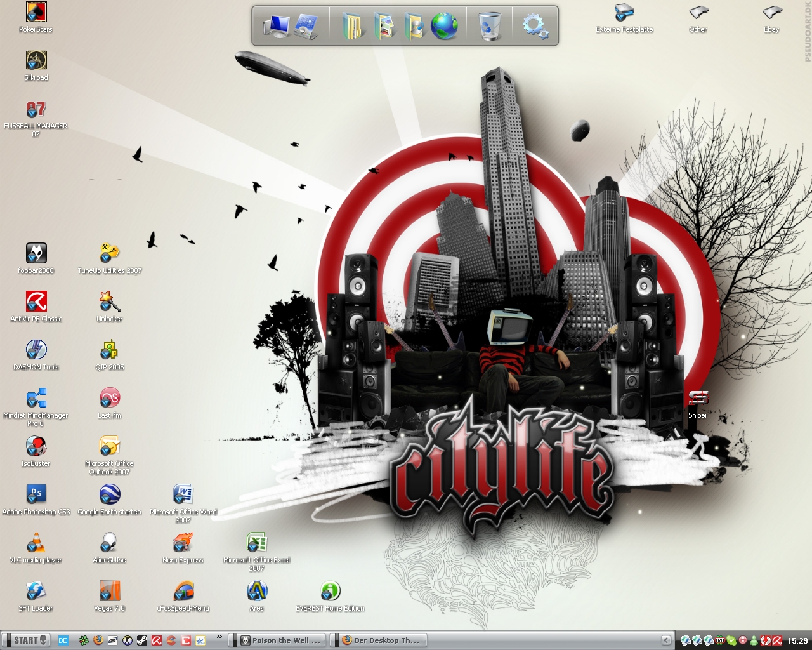Open the Recycle Bin in the dock

click(x=489, y=26)
